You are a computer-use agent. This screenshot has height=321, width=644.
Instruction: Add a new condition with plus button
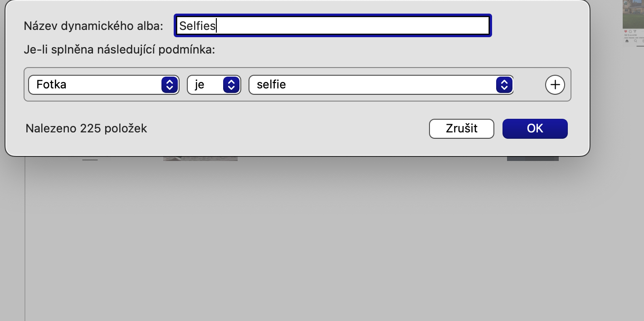(x=555, y=84)
